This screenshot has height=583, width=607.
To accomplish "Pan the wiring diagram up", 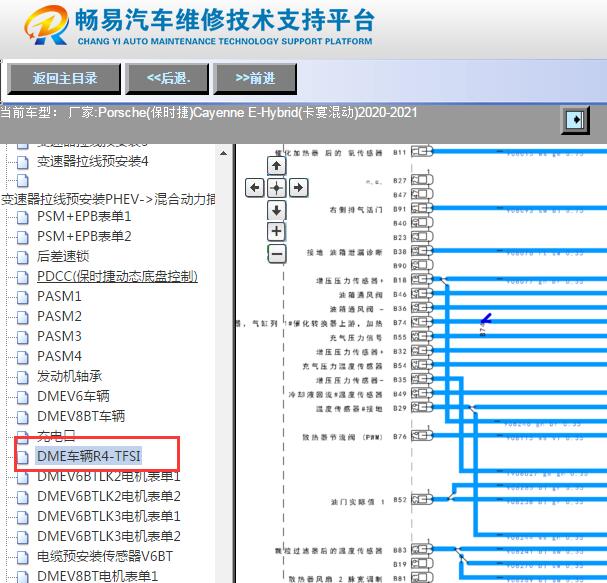I will click(276, 166).
